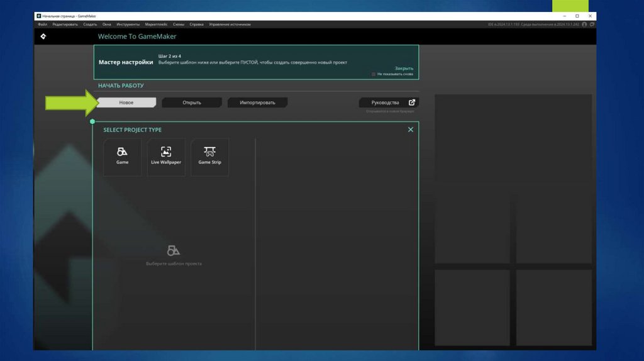The image size is (644, 361).
Task: Click the GameMaker logo icon
Action: tap(43, 36)
